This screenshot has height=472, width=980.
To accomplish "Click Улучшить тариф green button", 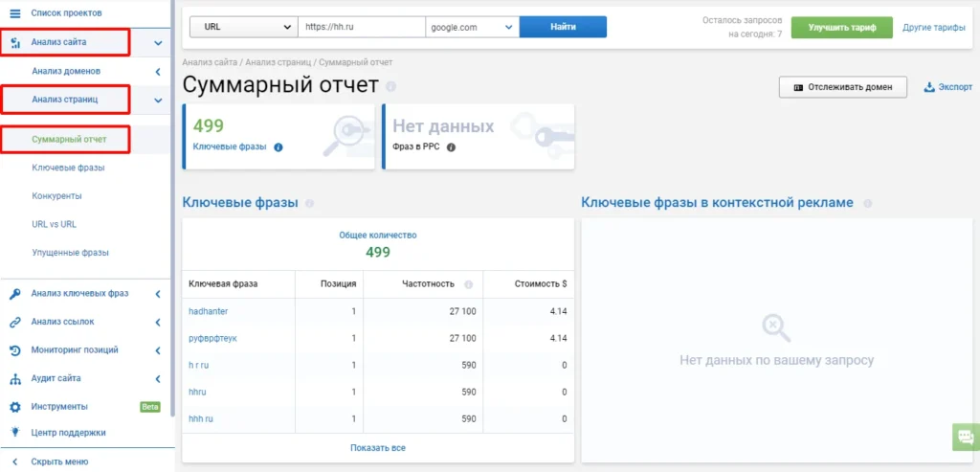I will (842, 28).
